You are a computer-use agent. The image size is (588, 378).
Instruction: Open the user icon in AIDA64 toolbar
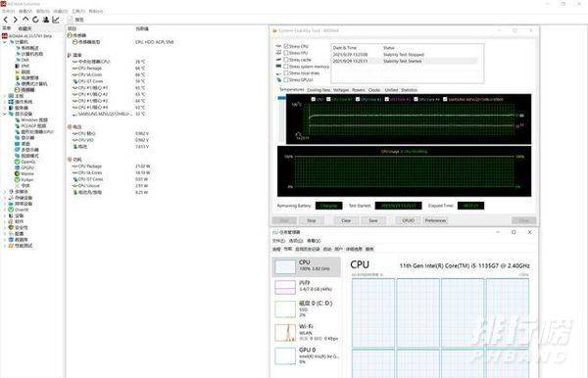(x=46, y=20)
